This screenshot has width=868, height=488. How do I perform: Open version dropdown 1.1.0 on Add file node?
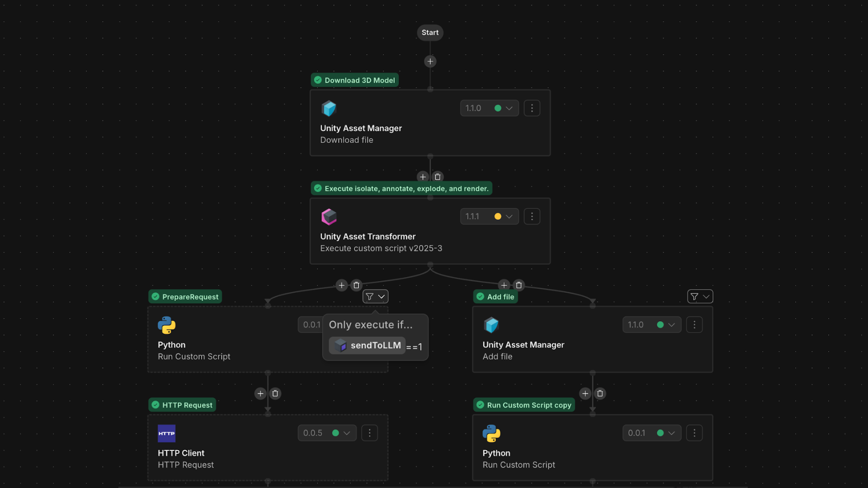pos(652,325)
